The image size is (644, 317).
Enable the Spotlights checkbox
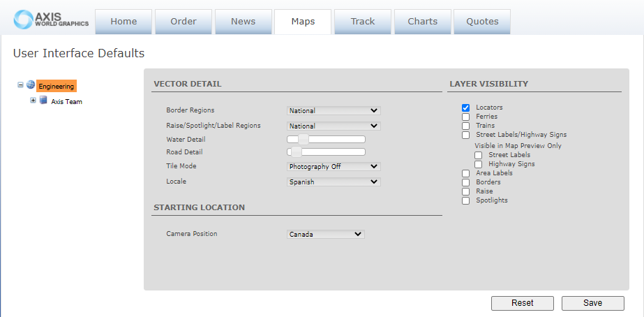pyautogui.click(x=465, y=200)
